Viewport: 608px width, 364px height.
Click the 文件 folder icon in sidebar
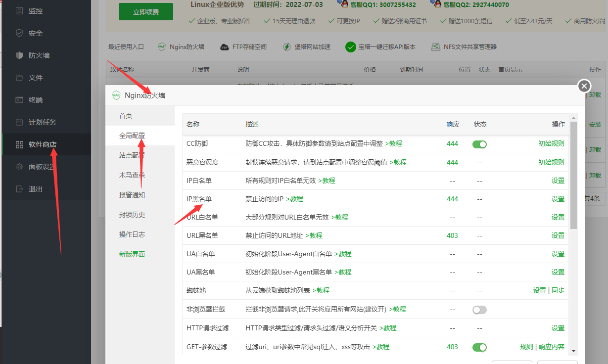tap(19, 78)
